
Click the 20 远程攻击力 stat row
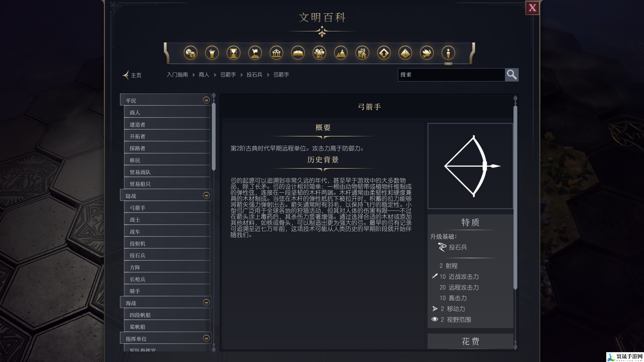(x=459, y=287)
